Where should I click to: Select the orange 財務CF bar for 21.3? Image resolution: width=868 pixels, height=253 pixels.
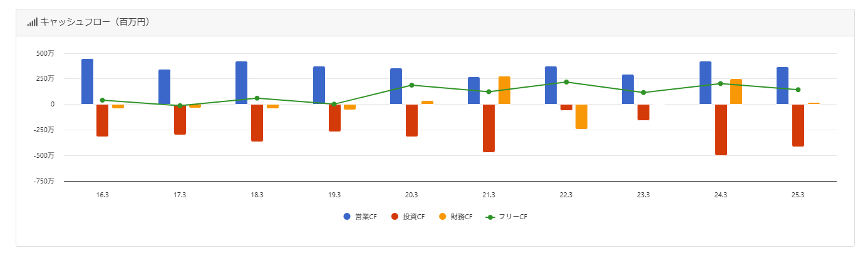(504, 91)
